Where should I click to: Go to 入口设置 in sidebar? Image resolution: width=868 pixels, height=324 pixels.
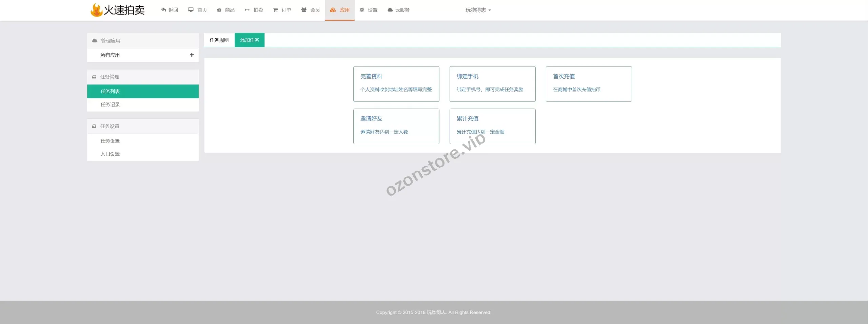pos(110,154)
